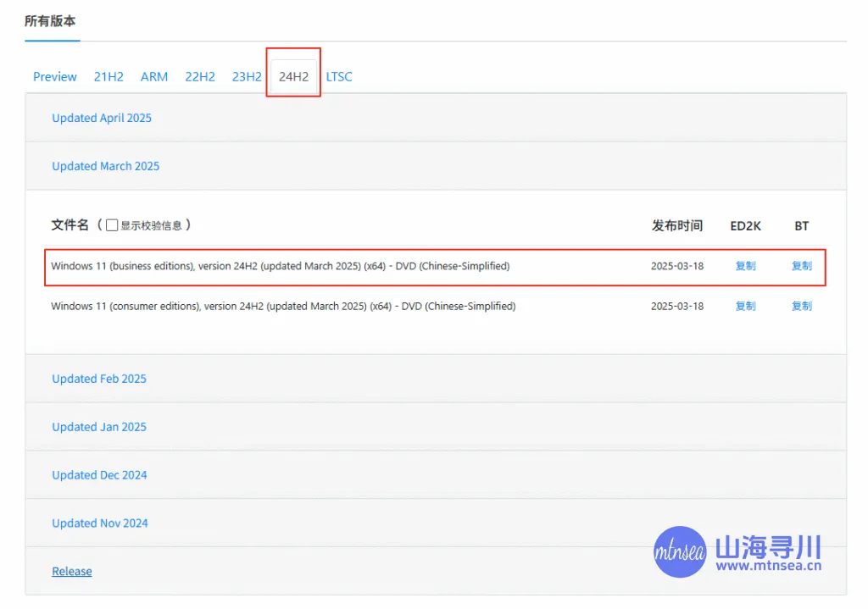Click the consumer editions release date 2025-03-18
Viewport: 868px width, 609px height.
[x=677, y=307]
